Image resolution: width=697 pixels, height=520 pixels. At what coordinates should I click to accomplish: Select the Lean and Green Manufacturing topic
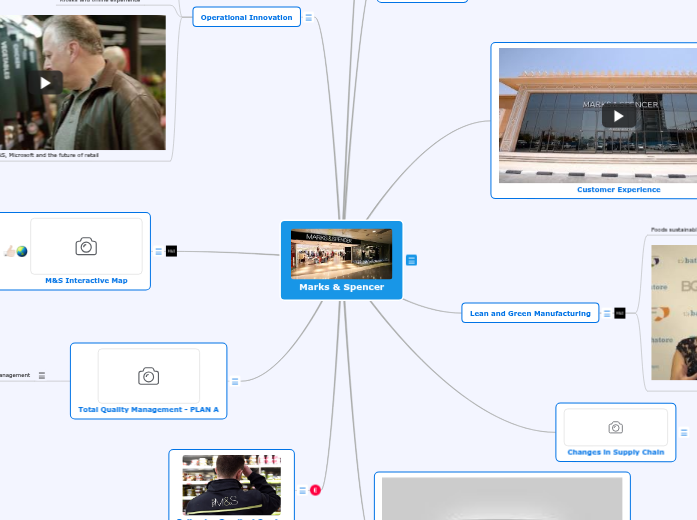[x=530, y=313]
